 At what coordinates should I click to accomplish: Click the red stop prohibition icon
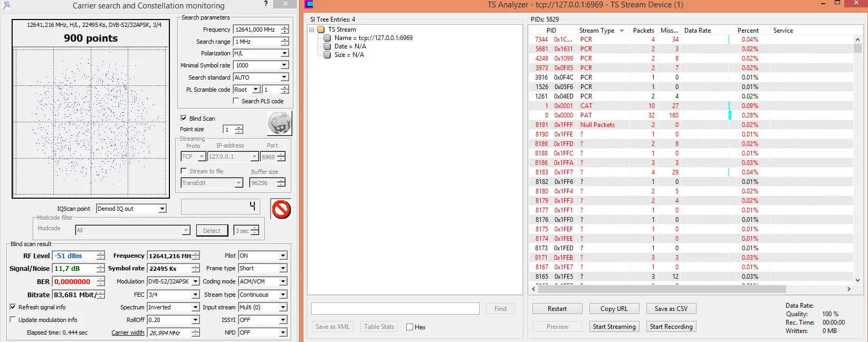tap(281, 209)
